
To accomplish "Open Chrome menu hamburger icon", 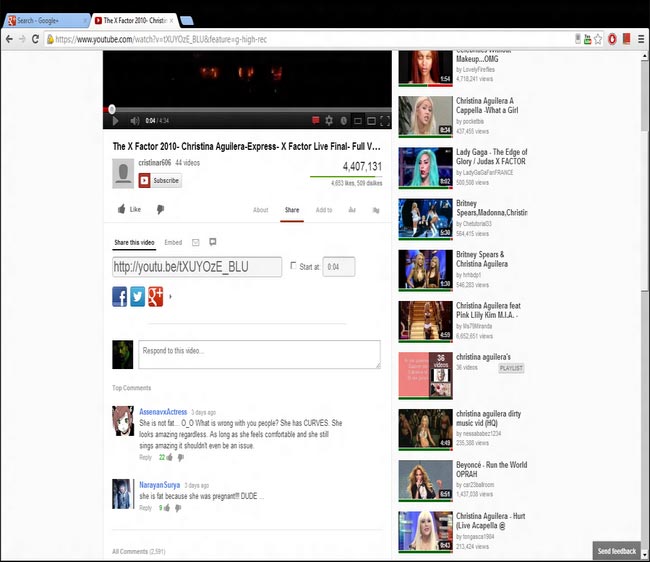I will coord(641,39).
